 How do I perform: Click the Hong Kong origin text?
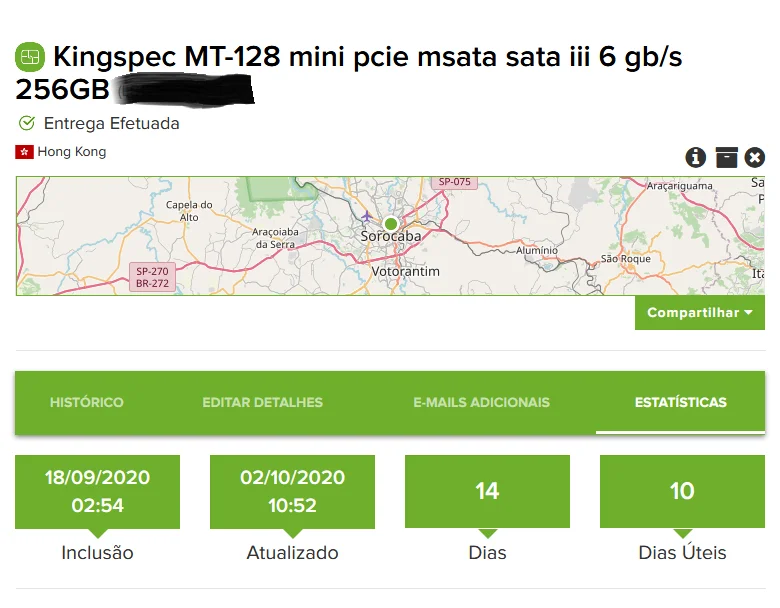coord(71,152)
